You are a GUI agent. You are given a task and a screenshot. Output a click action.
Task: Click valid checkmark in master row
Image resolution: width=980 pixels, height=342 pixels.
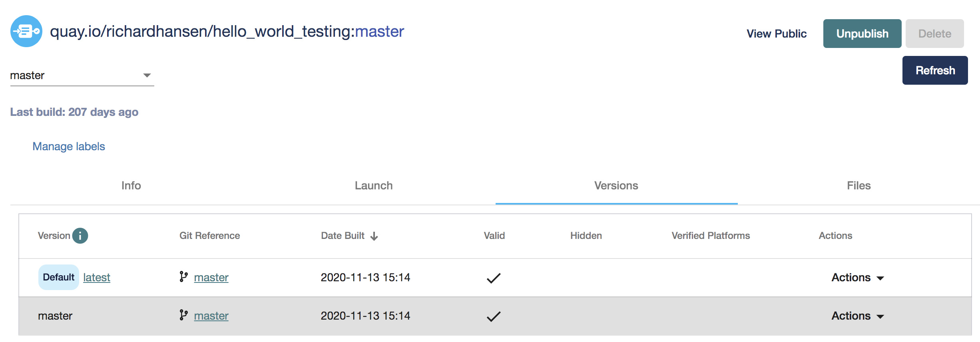pos(494,316)
